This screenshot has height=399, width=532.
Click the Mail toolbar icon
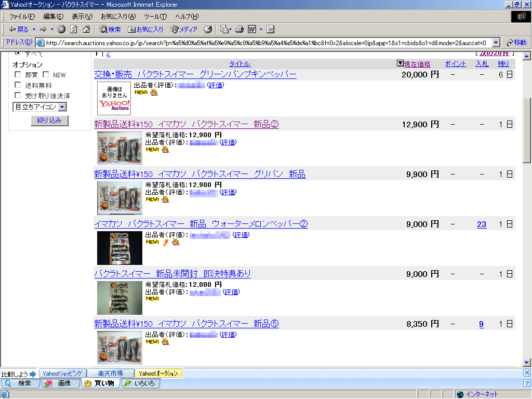tap(223, 30)
